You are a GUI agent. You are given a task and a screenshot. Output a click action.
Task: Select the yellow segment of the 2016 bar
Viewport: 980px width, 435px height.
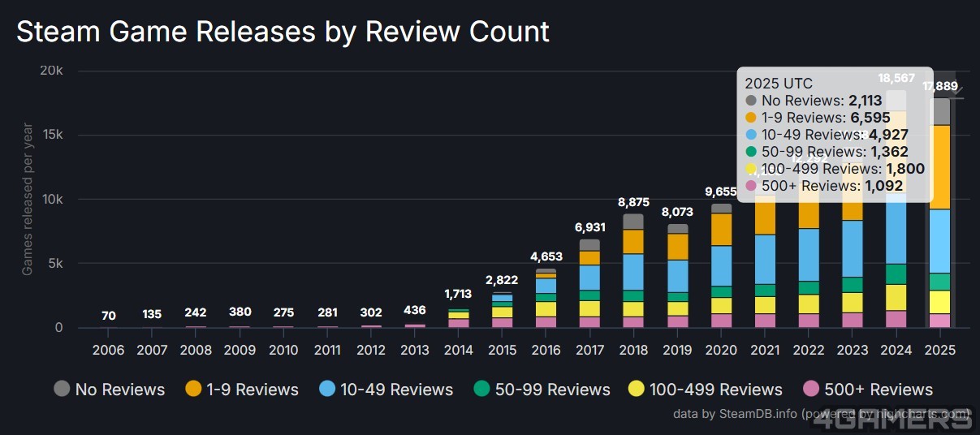click(x=546, y=309)
